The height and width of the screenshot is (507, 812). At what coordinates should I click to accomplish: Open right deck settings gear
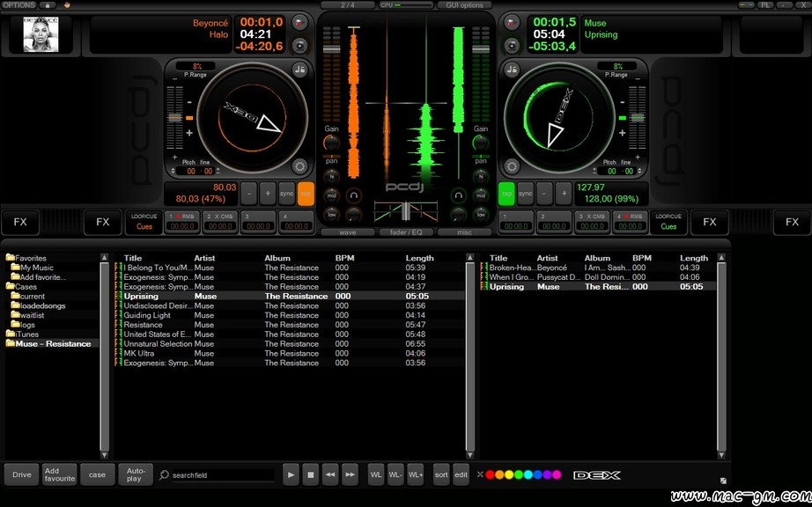tap(512, 166)
